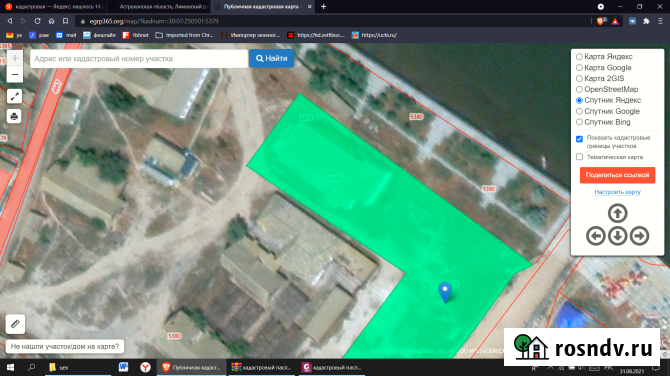Viewport: 670px width, 376px height.
Task: Choose OpenStreetMap base layer
Action: point(579,89)
